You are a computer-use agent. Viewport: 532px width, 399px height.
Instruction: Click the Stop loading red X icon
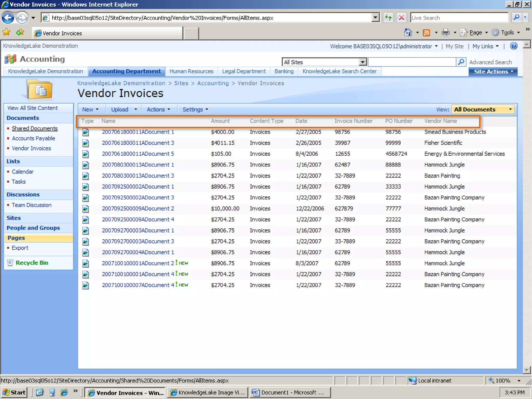[401, 18]
